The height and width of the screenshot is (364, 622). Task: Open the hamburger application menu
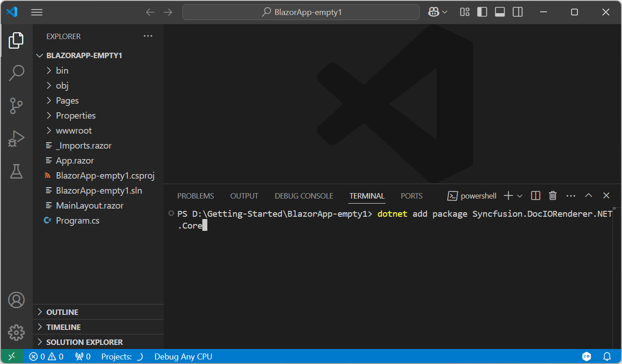tap(37, 12)
